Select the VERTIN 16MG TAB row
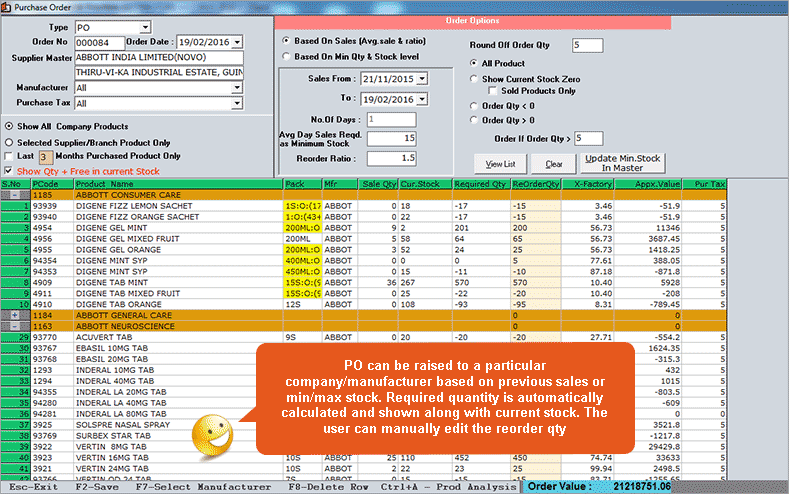The width and height of the screenshot is (789, 494). pyautogui.click(x=364, y=458)
